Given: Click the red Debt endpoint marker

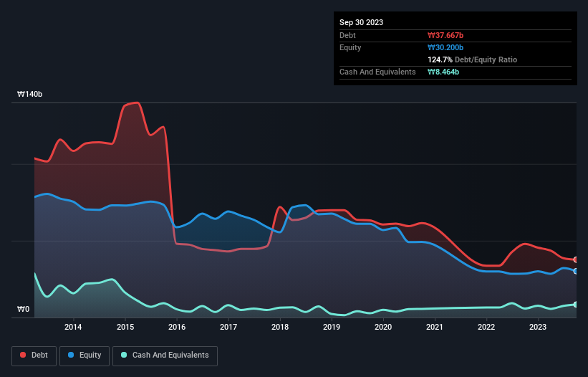Looking at the screenshot, I should point(576,259).
